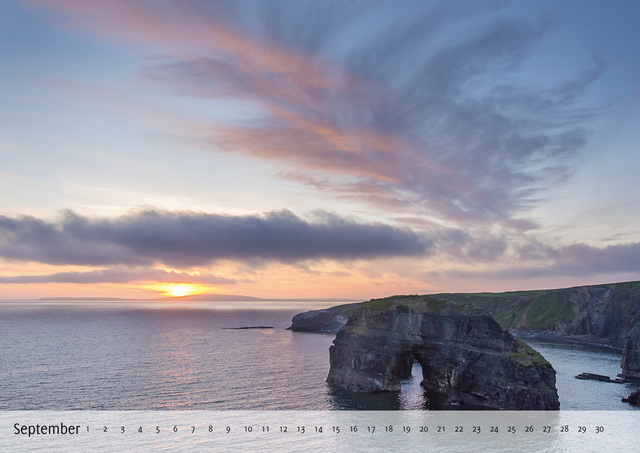The width and height of the screenshot is (640, 453).
Task: Pick day 13 in the calendar strip
Action: [300, 429]
